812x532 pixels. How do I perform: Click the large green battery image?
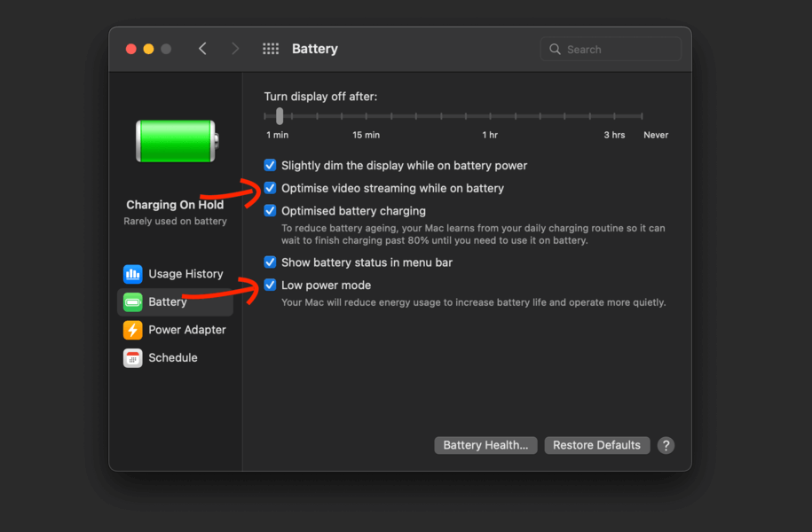coord(177,141)
